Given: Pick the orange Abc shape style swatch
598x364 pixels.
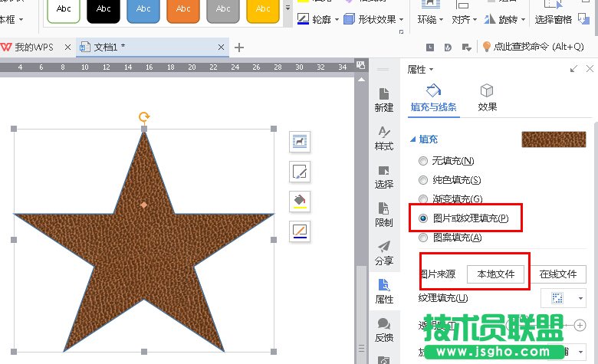Looking at the screenshot, I should 183,9.
